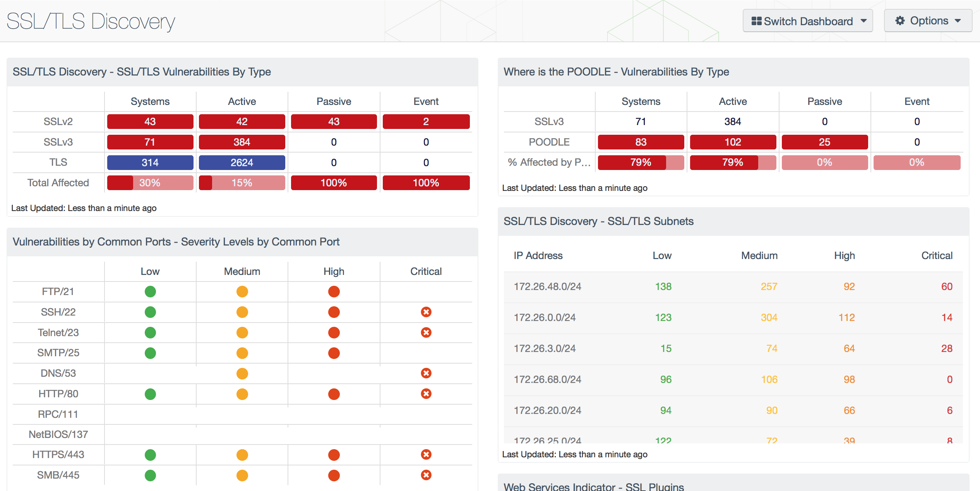The height and width of the screenshot is (491, 980).
Task: Click the SMB/445 Low green indicator
Action: pyautogui.click(x=150, y=476)
